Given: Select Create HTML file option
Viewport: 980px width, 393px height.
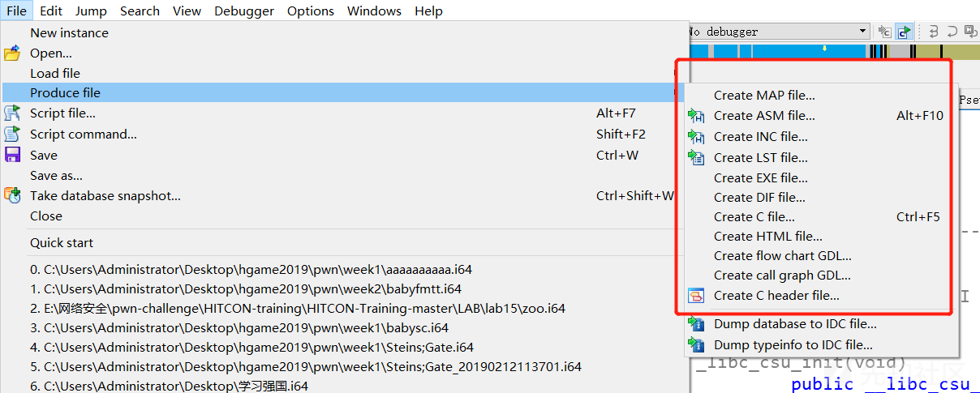Looking at the screenshot, I should pyautogui.click(x=767, y=237).
